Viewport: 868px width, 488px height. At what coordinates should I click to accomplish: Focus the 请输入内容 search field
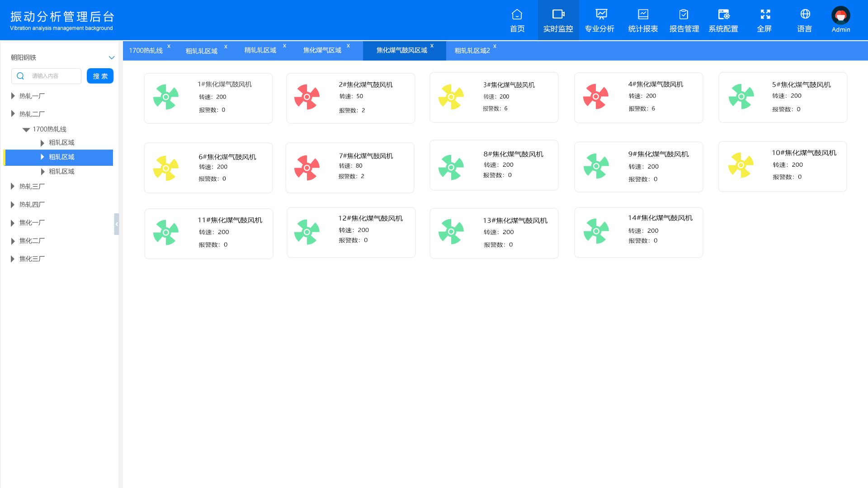[46, 76]
